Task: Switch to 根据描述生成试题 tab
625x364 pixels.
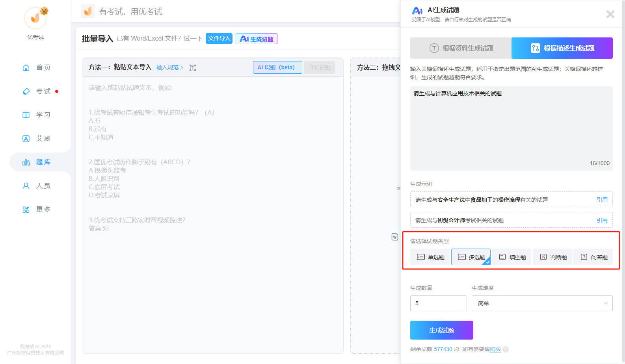Action: (x=562, y=48)
